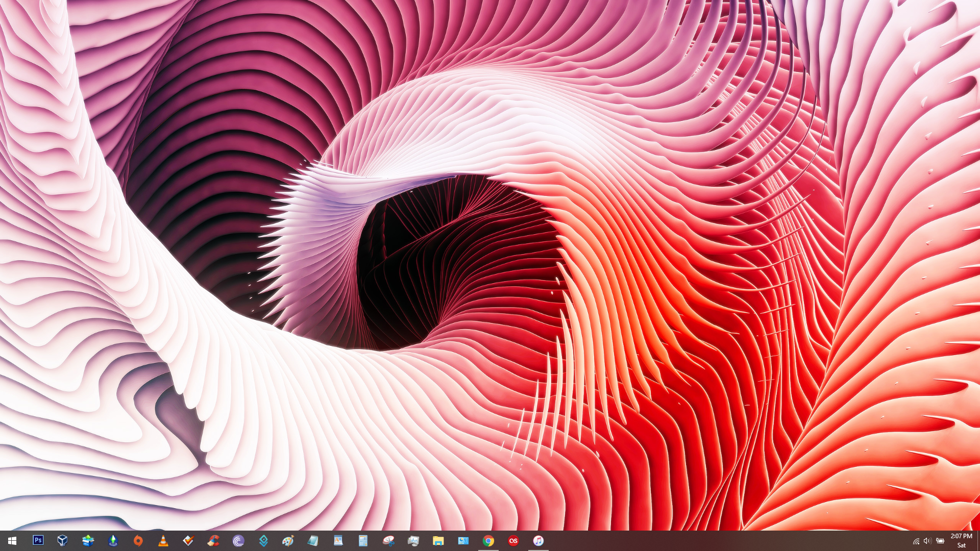Viewport: 980px width, 551px height.
Task: Check battery power status tray icon
Action: click(940, 541)
